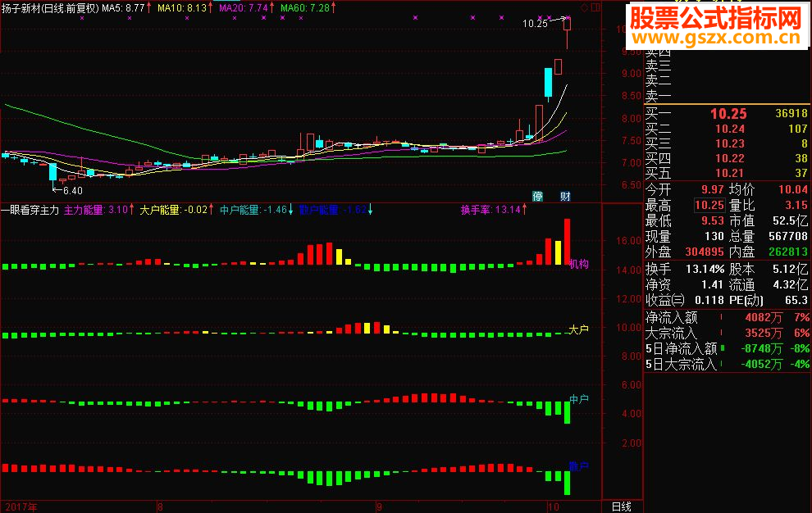Click the 外盘 value 304895
Image resolution: width=812 pixels, height=513 pixels.
705,252
